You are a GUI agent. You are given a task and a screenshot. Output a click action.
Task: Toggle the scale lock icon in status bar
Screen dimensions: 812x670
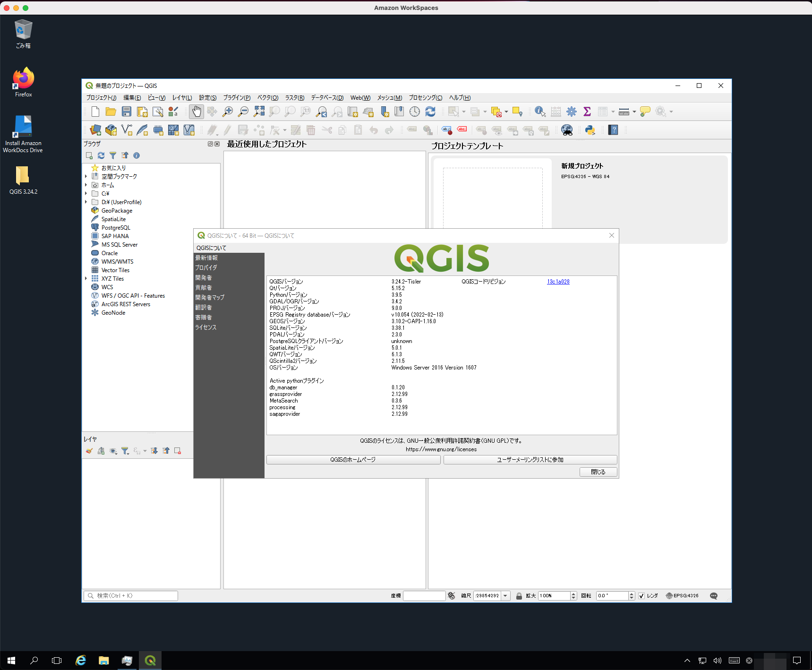coord(519,596)
